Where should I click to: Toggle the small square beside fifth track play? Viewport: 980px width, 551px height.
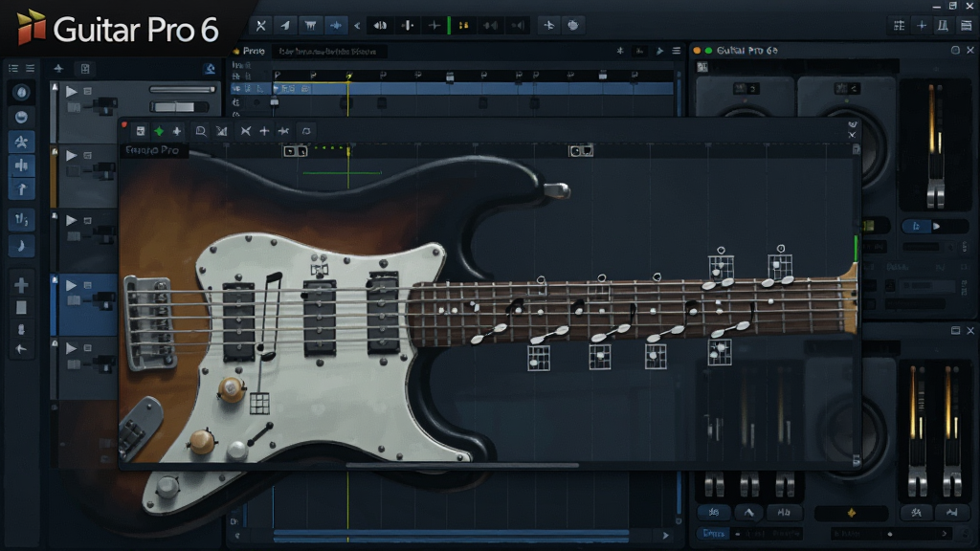pos(87,348)
